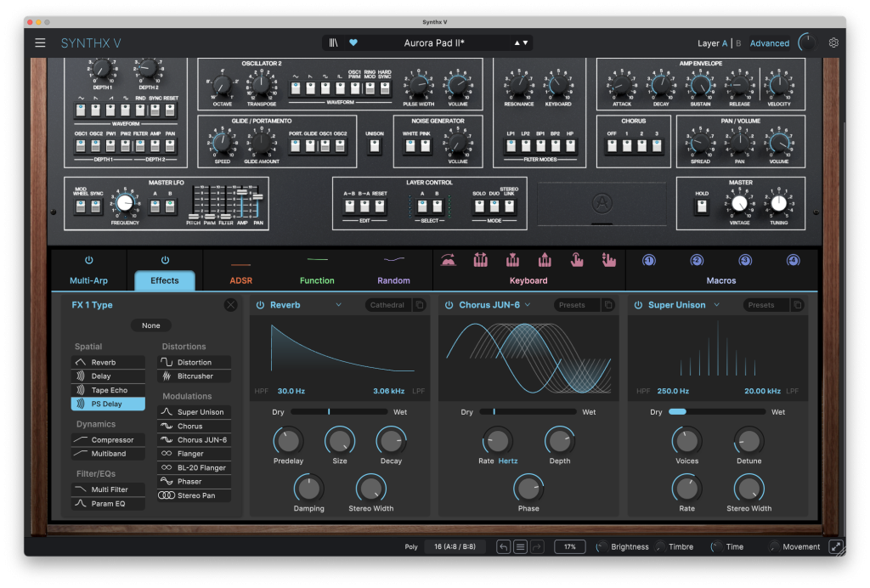Screen dimensions: 870x588
Task: Adjust the Chorus JUN-6 Dry/Wet slider
Action: point(527,412)
